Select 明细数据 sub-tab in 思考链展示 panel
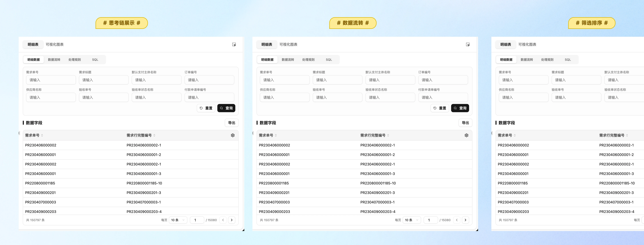The image size is (644, 245). tap(33, 60)
